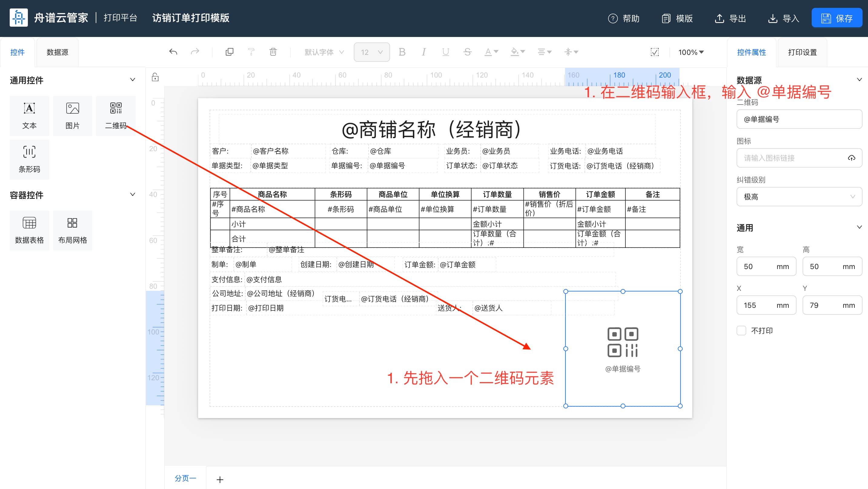The image size is (868, 489).
Task: Select the 数据表格 data table control
Action: tap(29, 231)
